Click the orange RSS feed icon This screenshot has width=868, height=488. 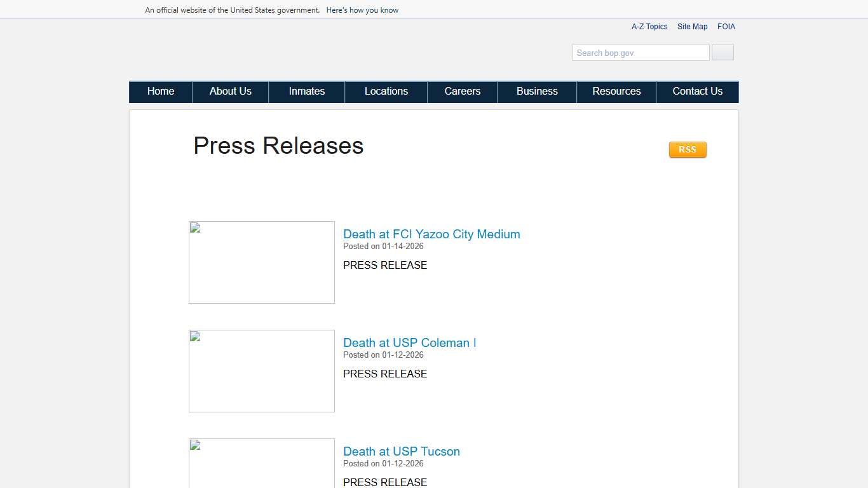(687, 149)
